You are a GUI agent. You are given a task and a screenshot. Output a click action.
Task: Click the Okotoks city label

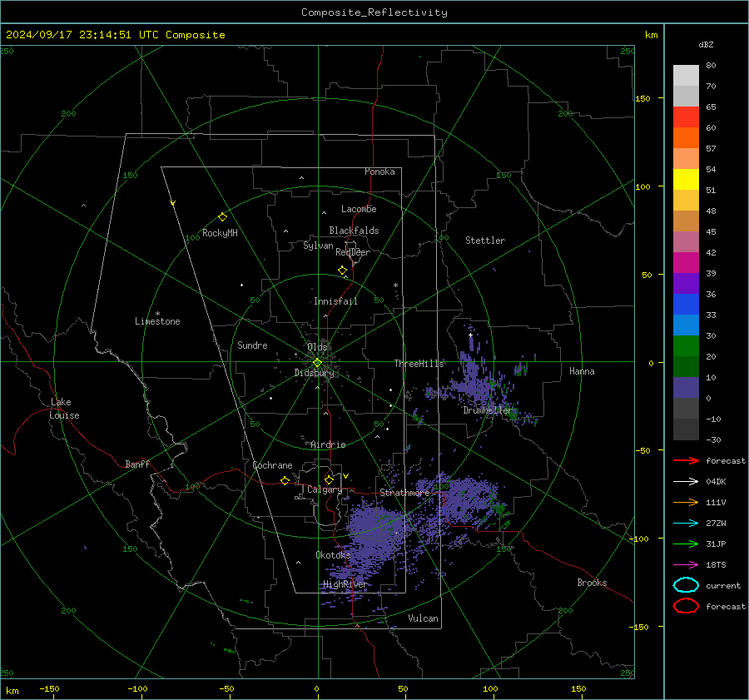(333, 555)
